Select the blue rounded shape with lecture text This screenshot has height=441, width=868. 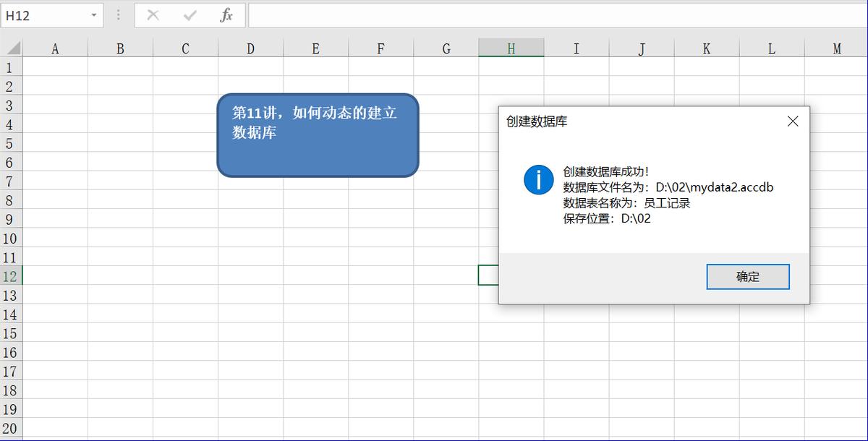(317, 136)
